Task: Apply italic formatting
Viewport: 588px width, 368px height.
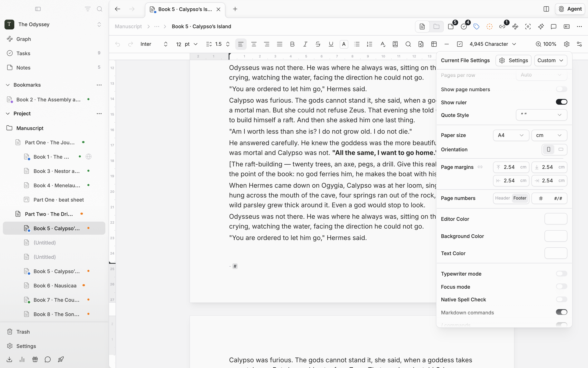Action: 305,44
